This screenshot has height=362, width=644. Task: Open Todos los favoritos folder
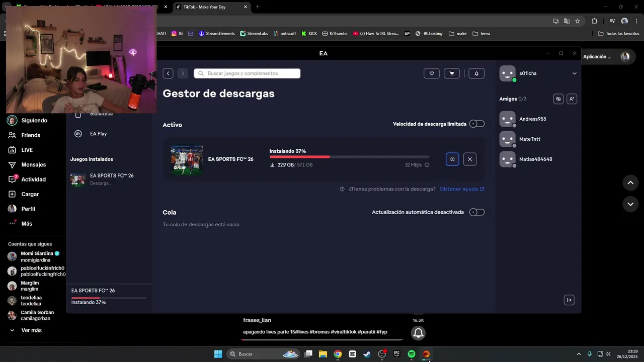(619, 34)
